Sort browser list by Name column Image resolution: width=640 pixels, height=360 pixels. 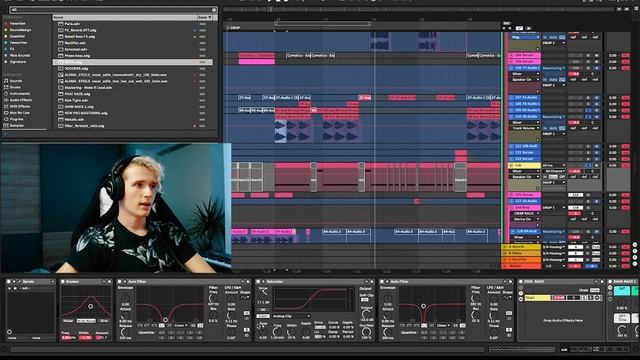[124, 18]
